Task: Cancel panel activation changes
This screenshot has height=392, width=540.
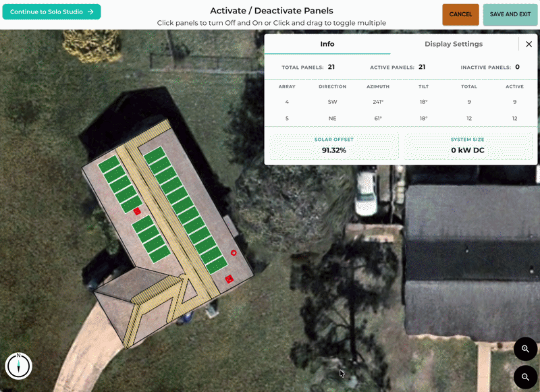Action: pos(460,14)
